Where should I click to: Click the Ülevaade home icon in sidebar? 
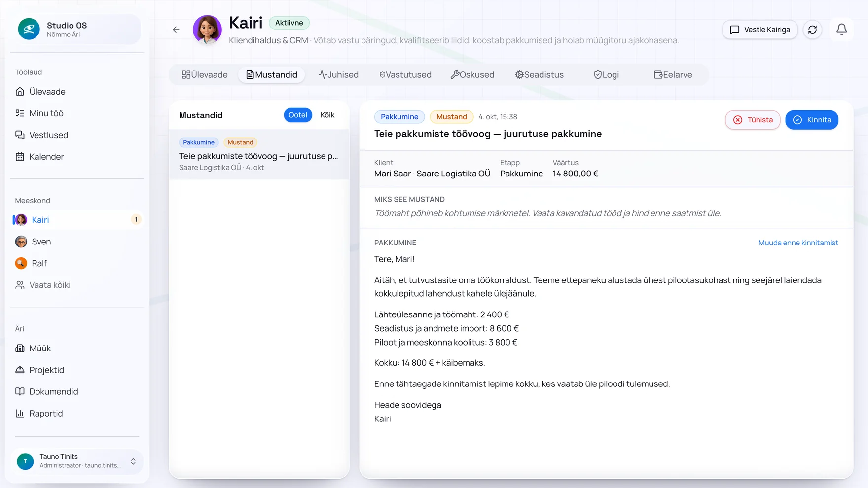20,92
